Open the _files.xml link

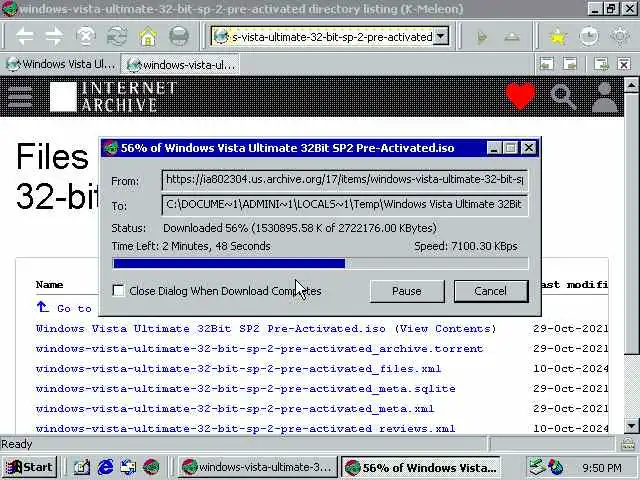pos(238,369)
